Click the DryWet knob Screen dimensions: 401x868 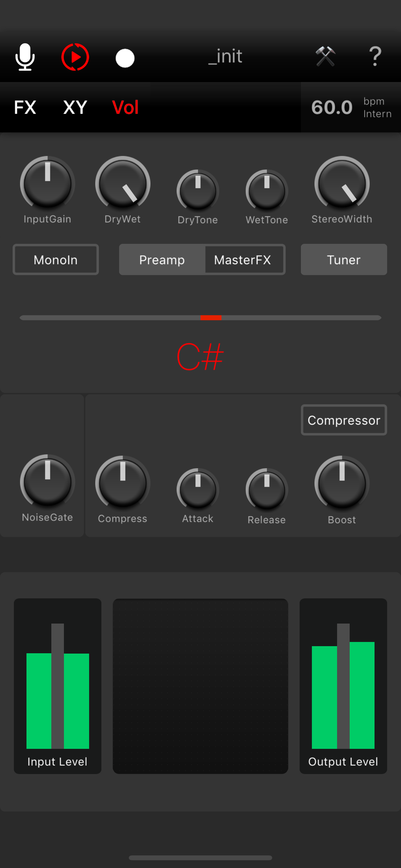(x=123, y=183)
